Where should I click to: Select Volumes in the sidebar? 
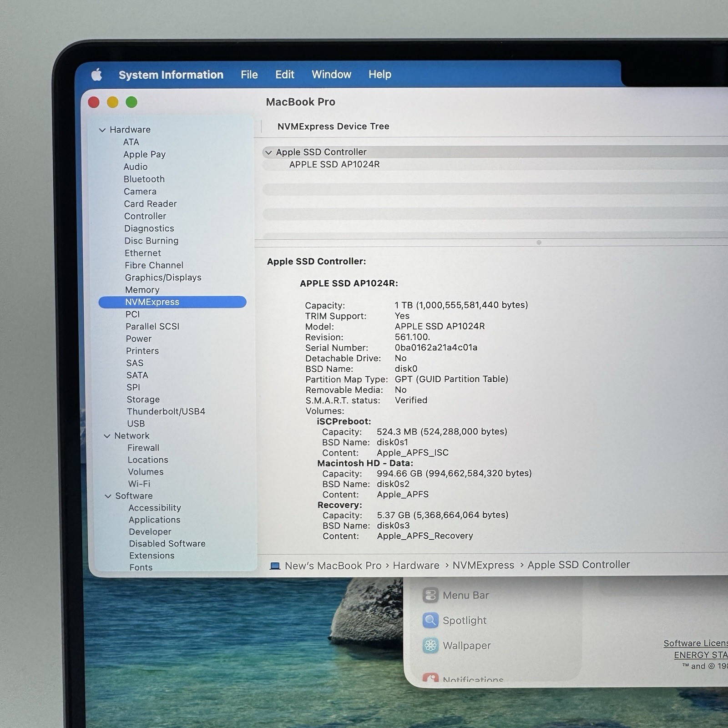tap(146, 472)
